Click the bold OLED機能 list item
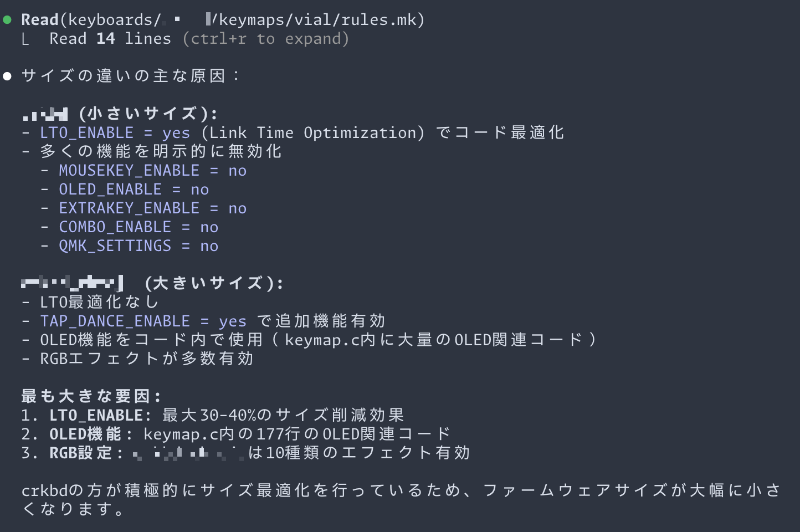The width and height of the screenshot is (800, 532). [x=91, y=434]
